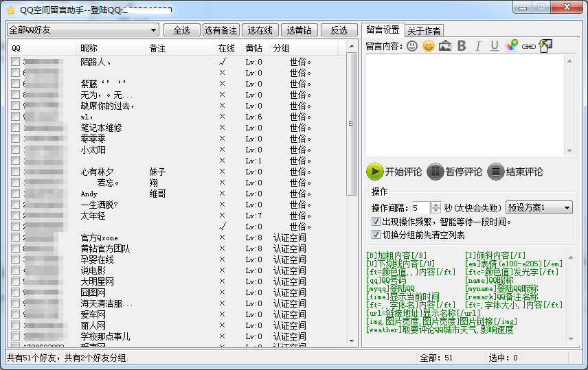Check the box for friend 陌路人
This screenshot has width=588, height=370.
15,62
